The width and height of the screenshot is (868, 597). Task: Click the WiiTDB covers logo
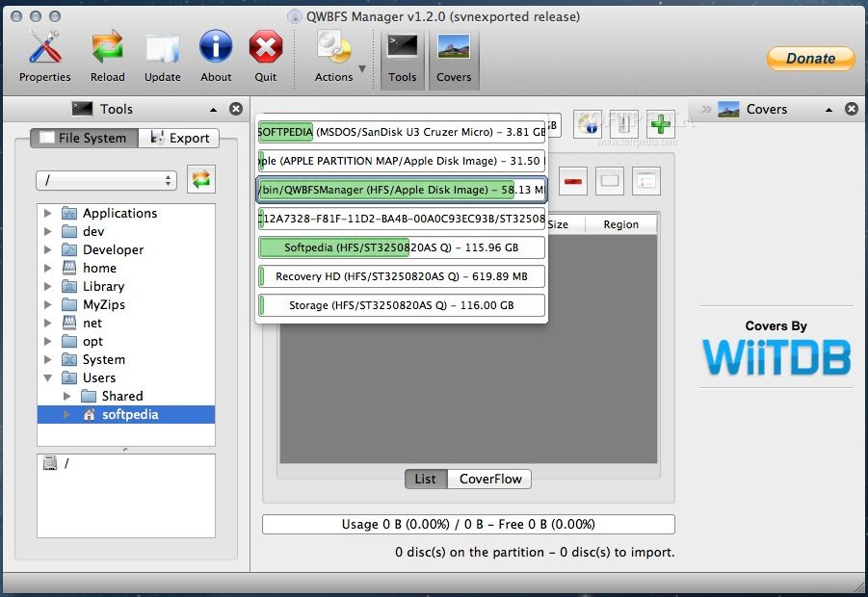click(776, 357)
